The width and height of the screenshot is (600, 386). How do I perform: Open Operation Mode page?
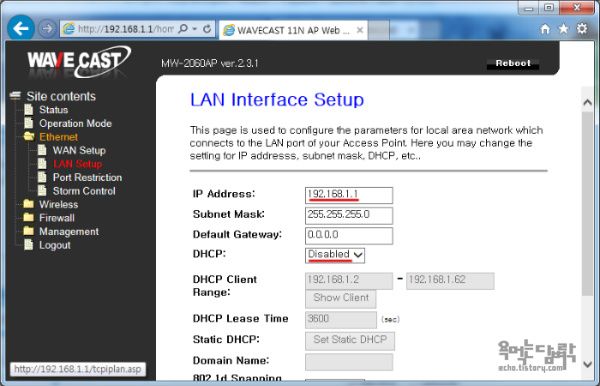tap(75, 124)
